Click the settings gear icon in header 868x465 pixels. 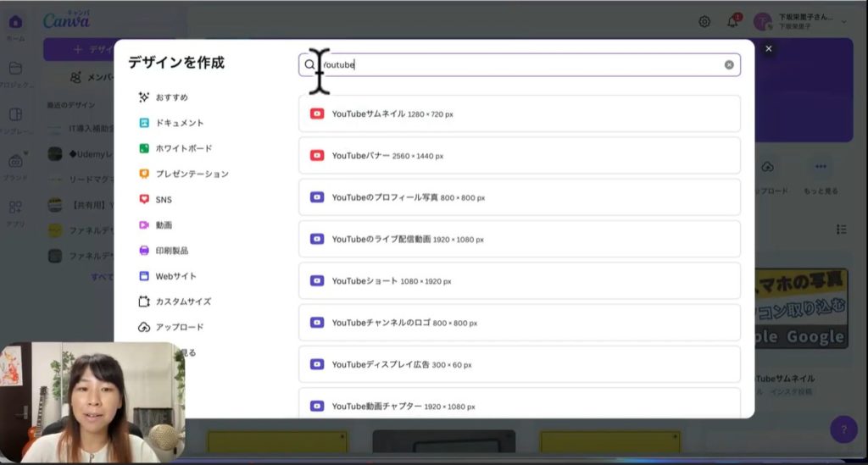[x=704, y=22]
